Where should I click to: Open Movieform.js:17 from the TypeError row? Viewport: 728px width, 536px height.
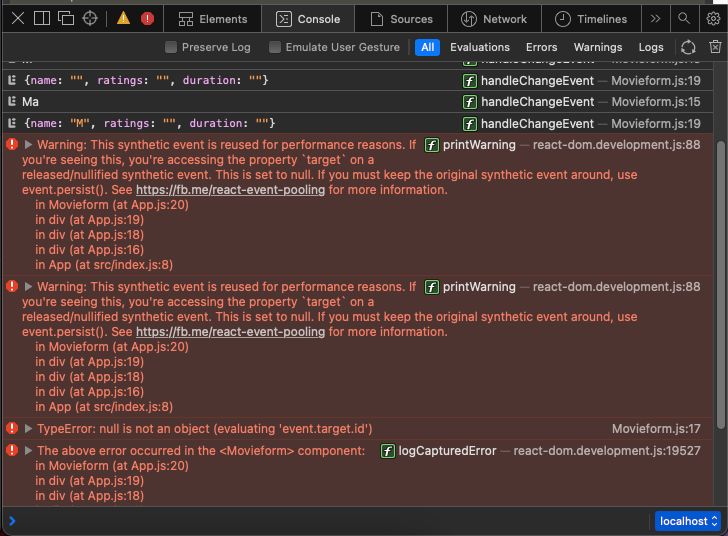pos(656,428)
